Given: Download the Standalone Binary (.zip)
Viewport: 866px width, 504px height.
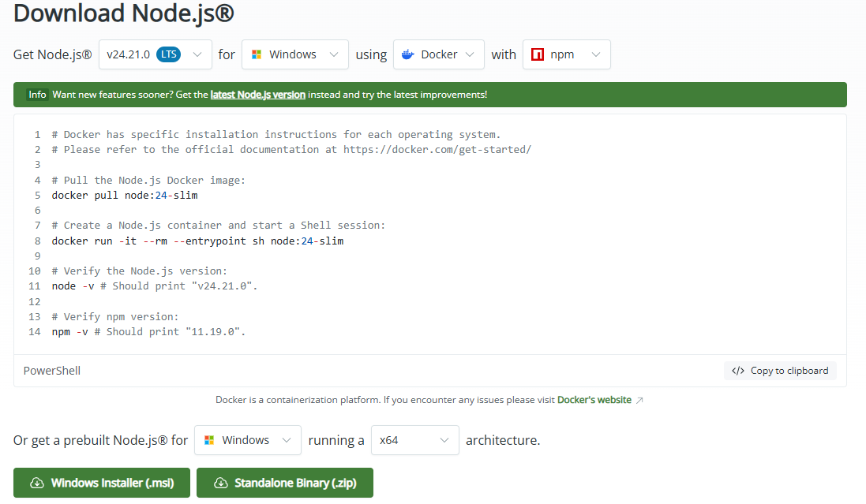Looking at the screenshot, I should coord(285,483).
